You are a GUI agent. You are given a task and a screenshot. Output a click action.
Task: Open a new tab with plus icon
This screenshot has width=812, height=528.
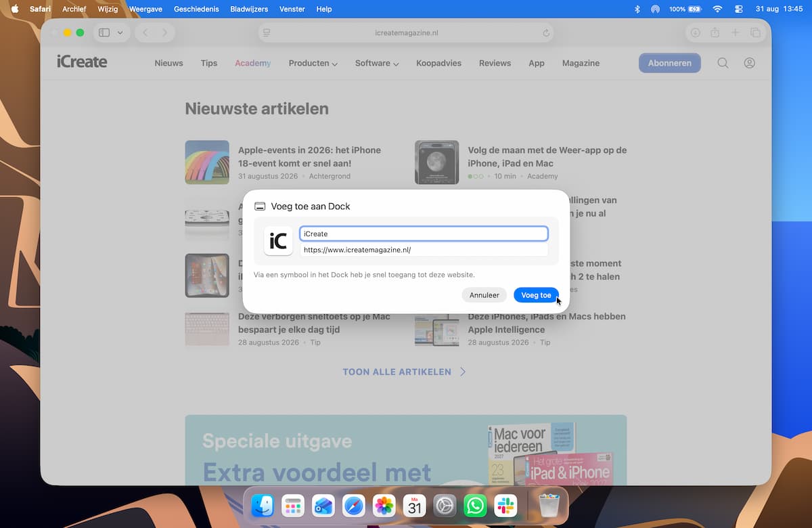tap(735, 32)
